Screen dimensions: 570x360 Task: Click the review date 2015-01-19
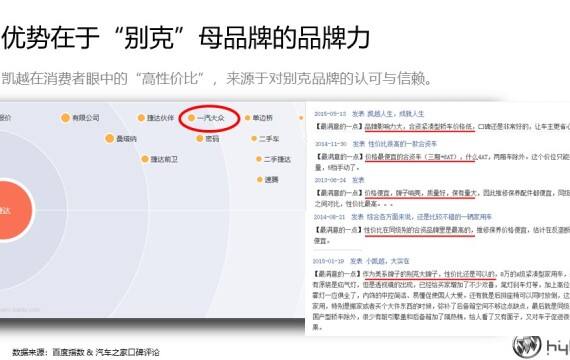click(x=328, y=261)
